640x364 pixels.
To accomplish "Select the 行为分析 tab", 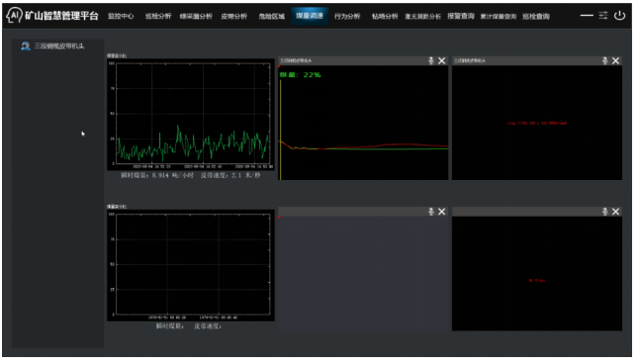I will (347, 17).
